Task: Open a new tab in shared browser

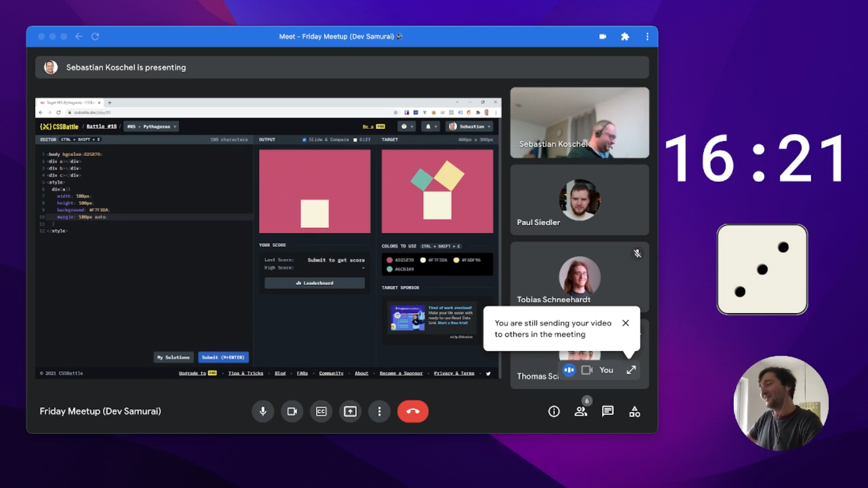Action: (x=110, y=103)
